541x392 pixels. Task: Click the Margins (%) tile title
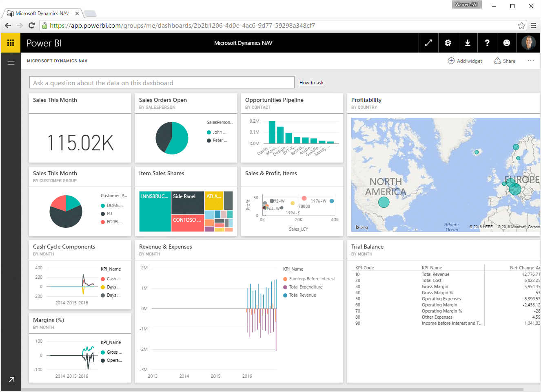point(49,320)
